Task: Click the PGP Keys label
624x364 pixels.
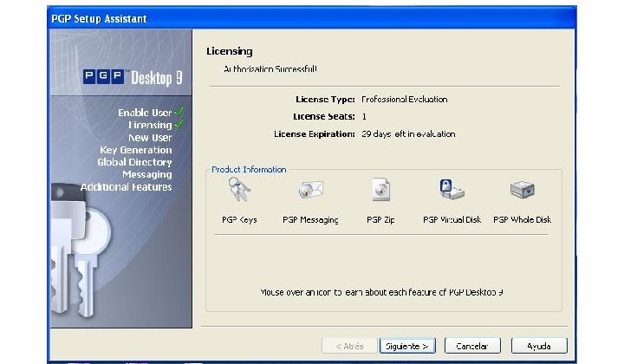Action: click(x=239, y=219)
